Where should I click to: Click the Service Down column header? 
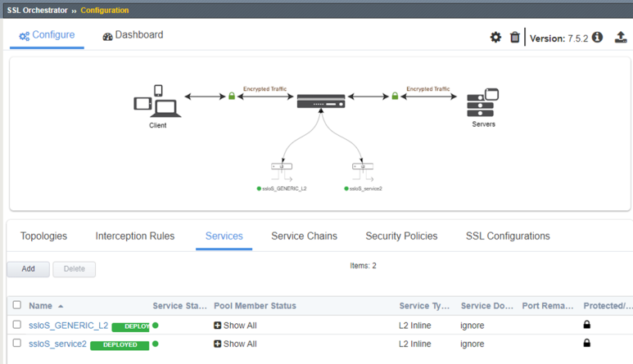(x=487, y=306)
